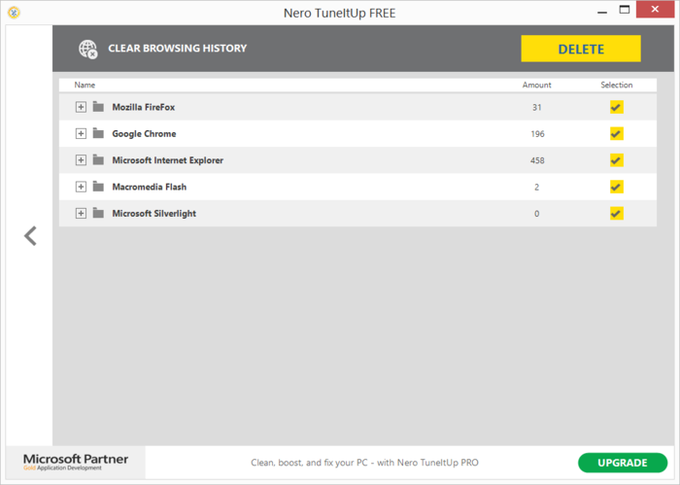Viewport: 680px width, 485px height.
Task: Click the Selection column header
Action: pyautogui.click(x=616, y=85)
